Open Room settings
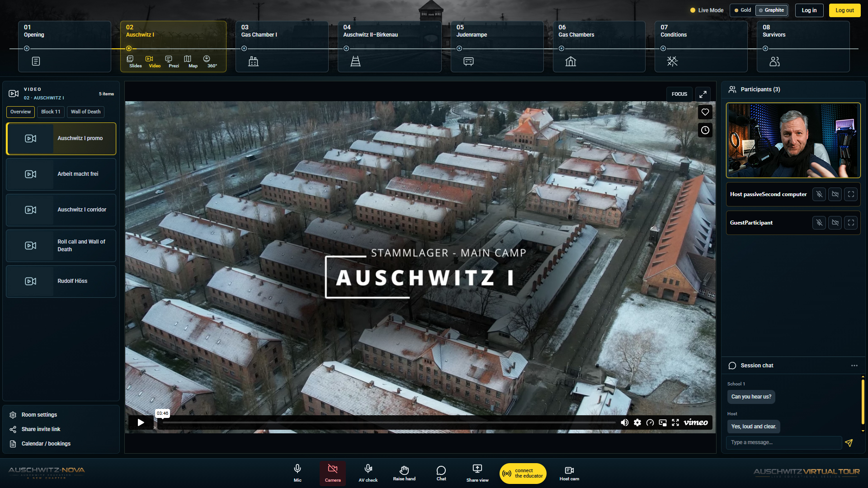The width and height of the screenshot is (868, 488). [39, 415]
